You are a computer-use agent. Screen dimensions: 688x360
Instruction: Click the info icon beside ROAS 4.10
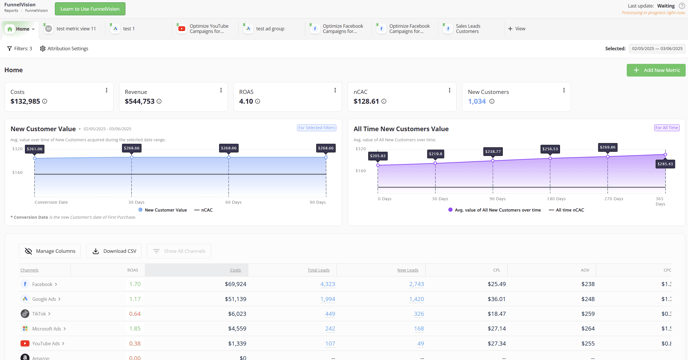(x=258, y=101)
